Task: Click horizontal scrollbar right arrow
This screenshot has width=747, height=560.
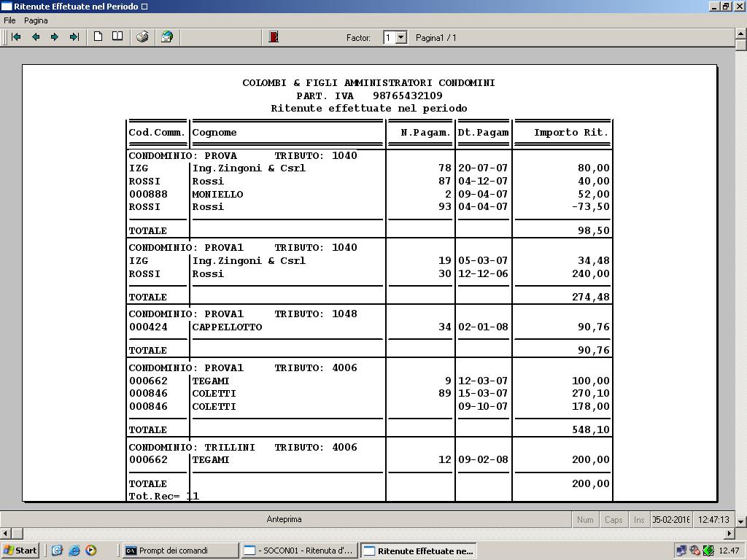Action: [x=729, y=533]
